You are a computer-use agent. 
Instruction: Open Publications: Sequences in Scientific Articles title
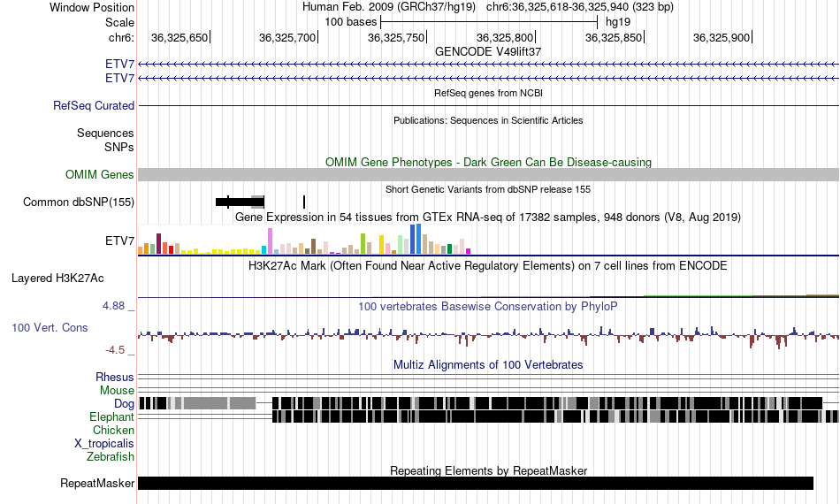click(x=488, y=120)
